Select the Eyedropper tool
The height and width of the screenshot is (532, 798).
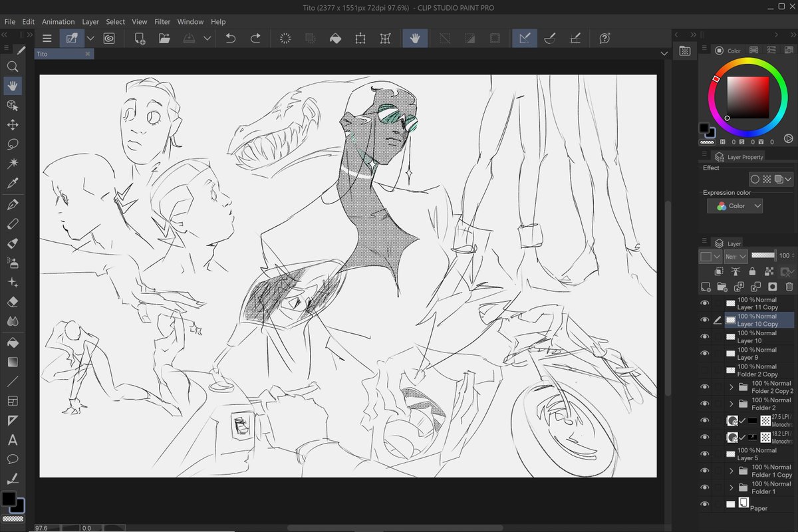coord(12,183)
